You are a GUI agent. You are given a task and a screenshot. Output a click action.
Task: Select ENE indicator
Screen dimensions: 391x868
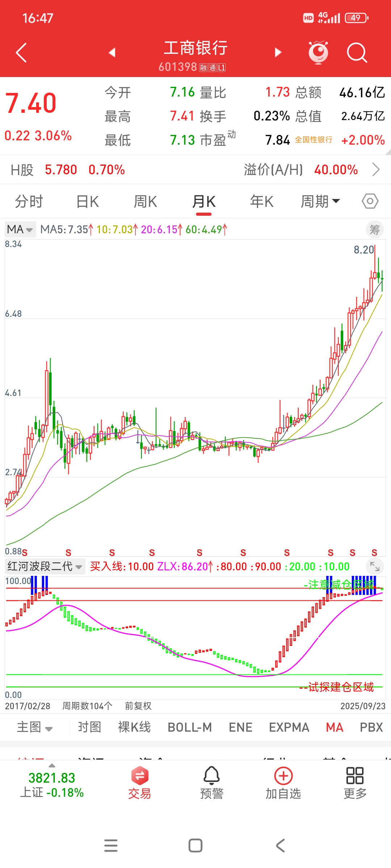(x=240, y=727)
